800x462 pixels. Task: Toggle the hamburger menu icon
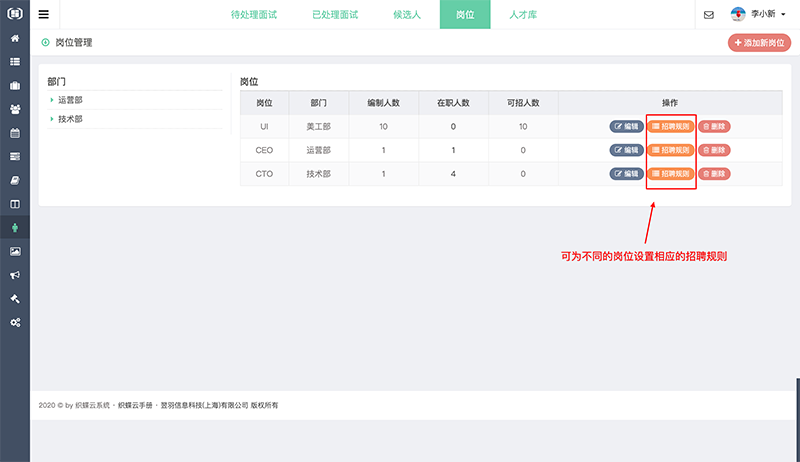coord(44,14)
